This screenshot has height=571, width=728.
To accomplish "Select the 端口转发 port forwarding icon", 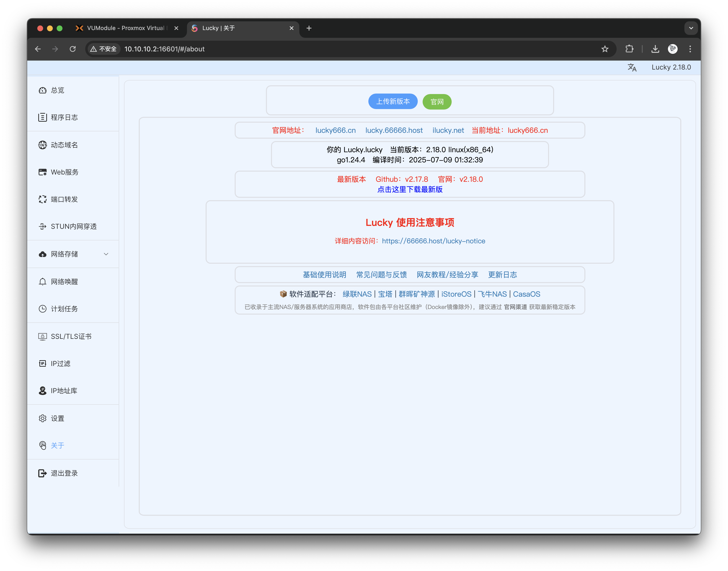I will pos(42,199).
